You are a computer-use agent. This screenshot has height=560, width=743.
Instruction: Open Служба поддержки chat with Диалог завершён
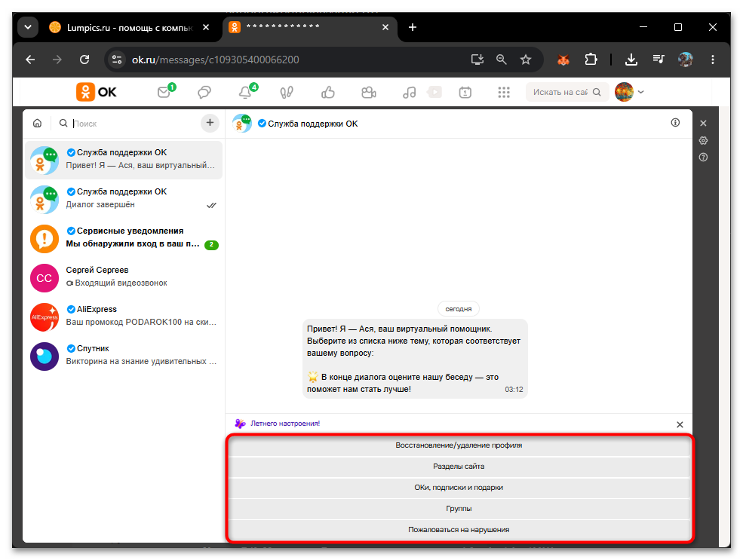[124, 198]
